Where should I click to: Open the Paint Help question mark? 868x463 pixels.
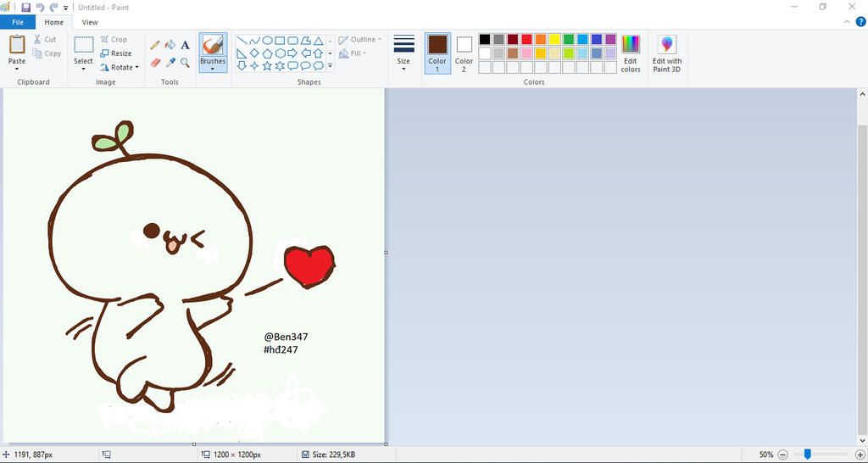click(860, 22)
